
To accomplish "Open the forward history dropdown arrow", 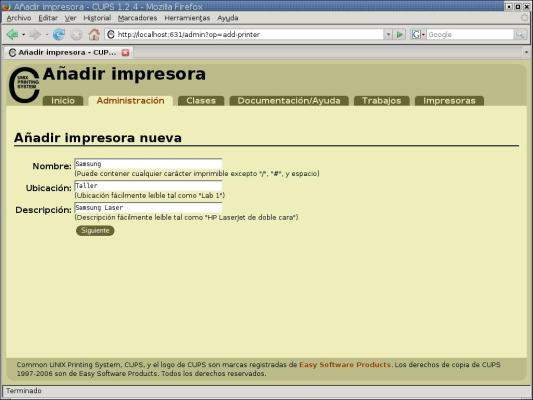I will click(x=47, y=35).
